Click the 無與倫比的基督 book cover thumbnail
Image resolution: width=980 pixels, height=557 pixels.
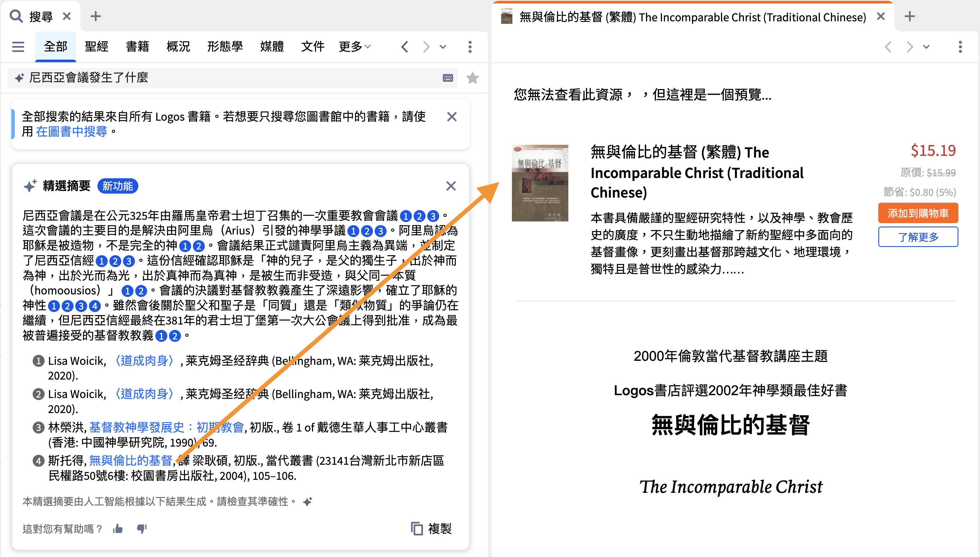coord(540,183)
